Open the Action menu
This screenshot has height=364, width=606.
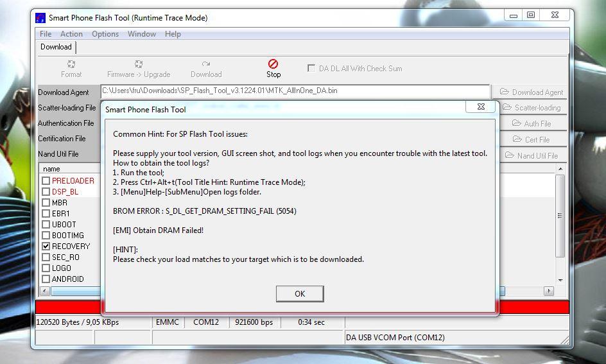[x=71, y=34]
